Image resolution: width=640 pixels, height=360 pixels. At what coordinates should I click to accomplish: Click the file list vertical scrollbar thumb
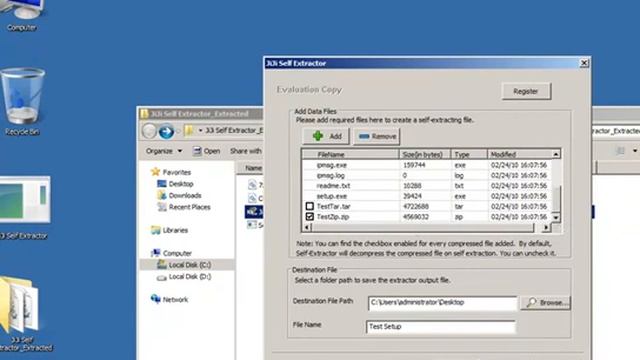click(x=556, y=199)
